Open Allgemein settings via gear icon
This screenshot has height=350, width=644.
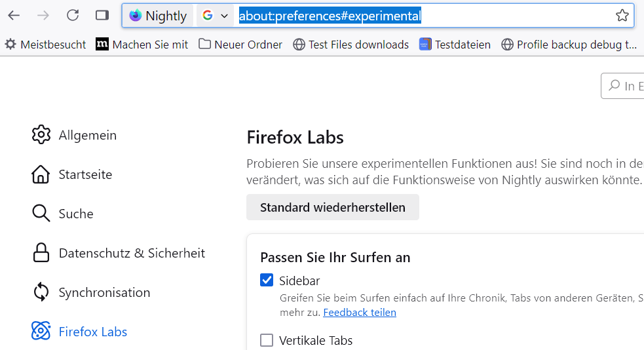pyautogui.click(x=41, y=135)
